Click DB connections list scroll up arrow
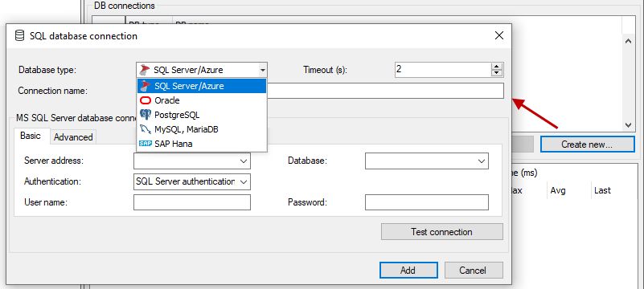This screenshot has height=289, width=644. [628, 41]
